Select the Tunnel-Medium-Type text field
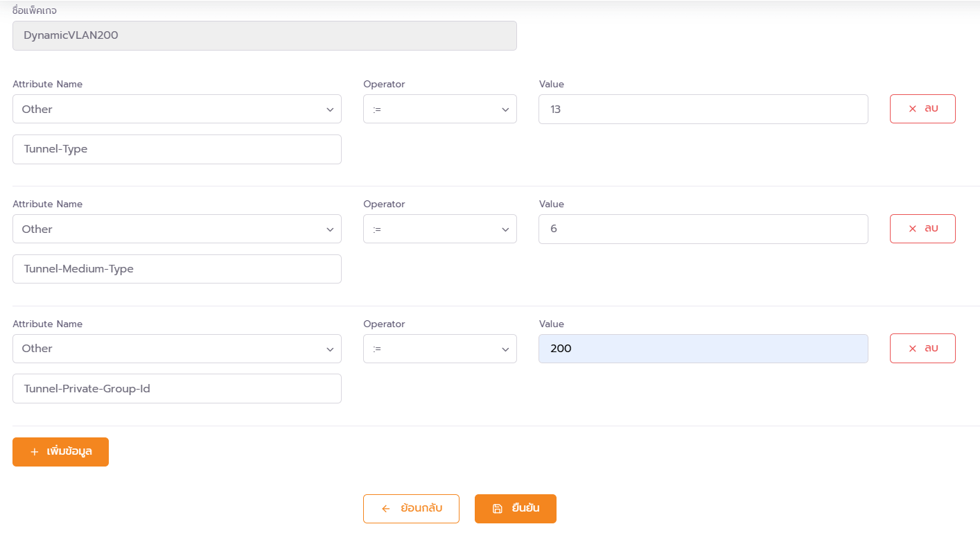Viewport: 980px width, 540px height. click(x=177, y=269)
